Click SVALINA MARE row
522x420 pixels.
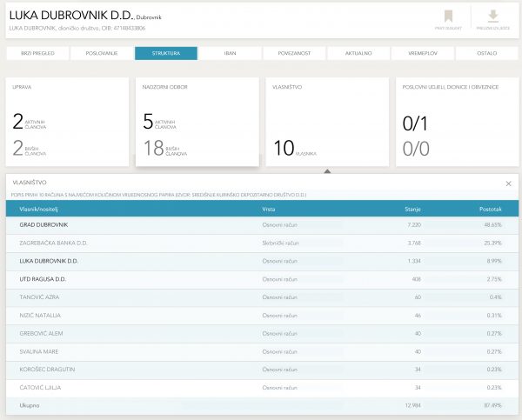[263, 351]
